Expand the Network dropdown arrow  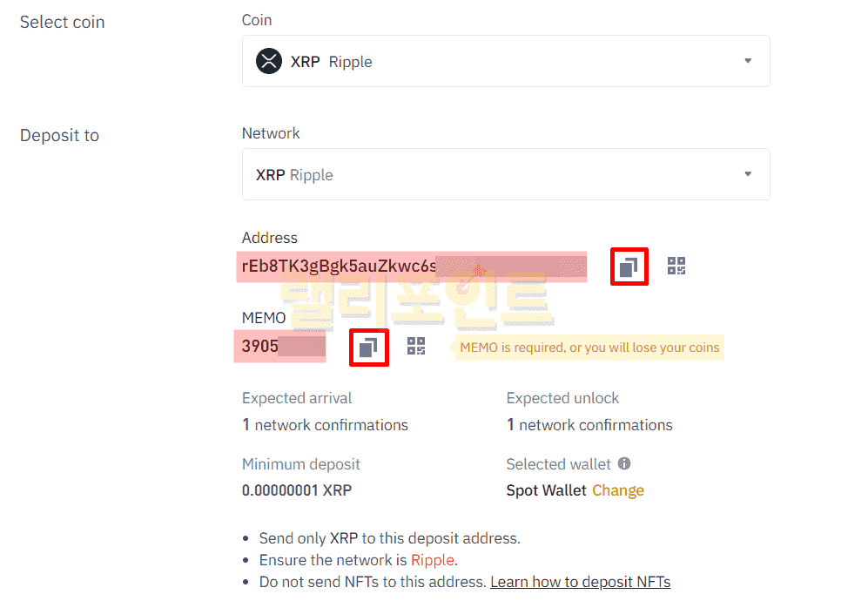(748, 174)
